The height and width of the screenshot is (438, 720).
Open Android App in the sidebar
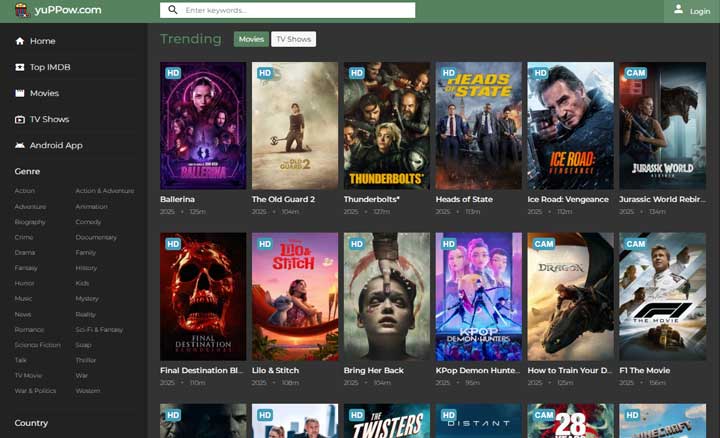[x=56, y=146]
